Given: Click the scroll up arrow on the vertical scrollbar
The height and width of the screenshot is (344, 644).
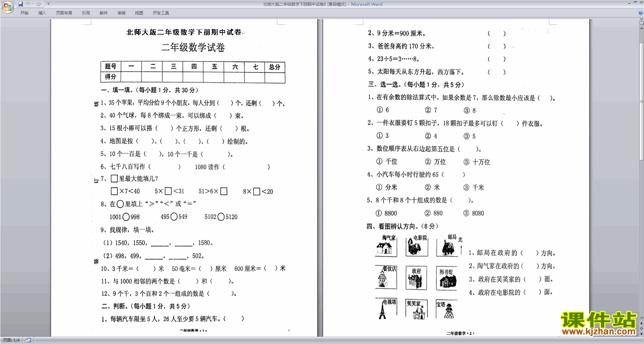Looking at the screenshot, I should pyautogui.click(x=642, y=28).
